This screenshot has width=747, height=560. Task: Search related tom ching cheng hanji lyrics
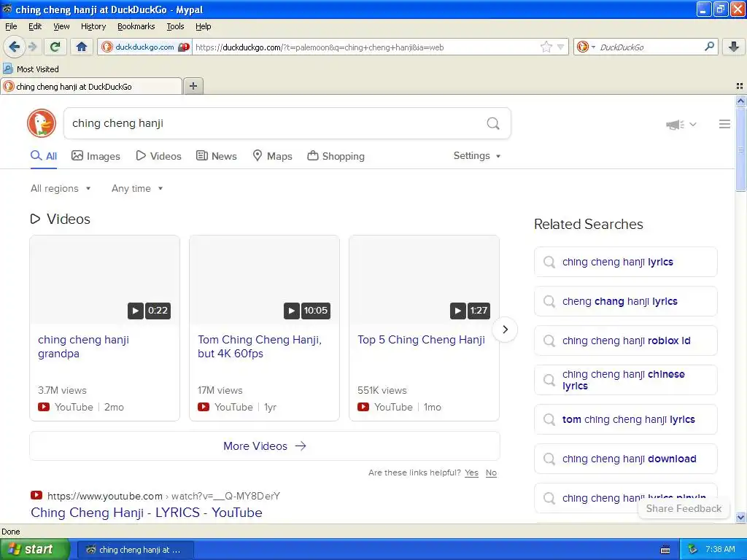click(x=626, y=419)
